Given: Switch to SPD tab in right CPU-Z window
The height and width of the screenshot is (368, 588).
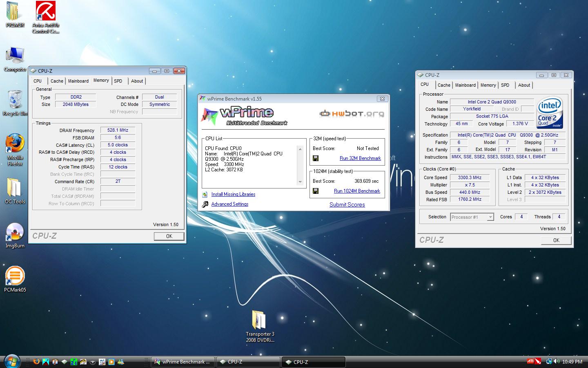Looking at the screenshot, I should pos(505,85).
